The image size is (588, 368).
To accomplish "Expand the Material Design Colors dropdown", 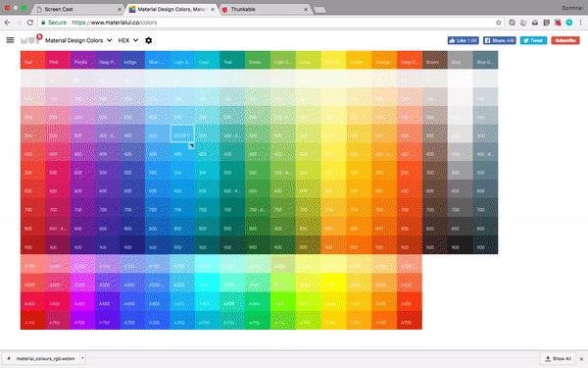I will coord(78,40).
